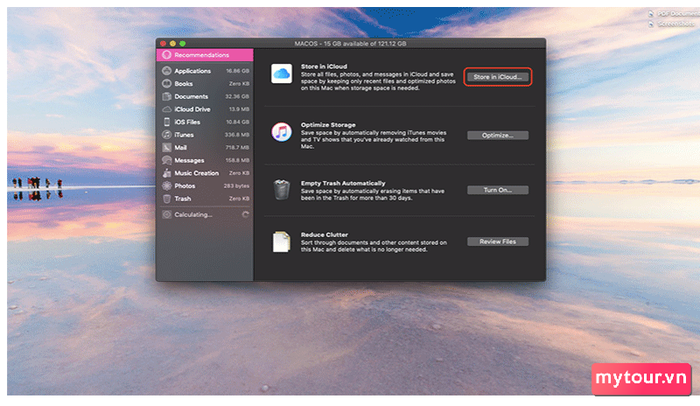This screenshot has height=406, width=700.
Task: Click the Empty Trash Automatically heading
Action: pyautogui.click(x=343, y=183)
